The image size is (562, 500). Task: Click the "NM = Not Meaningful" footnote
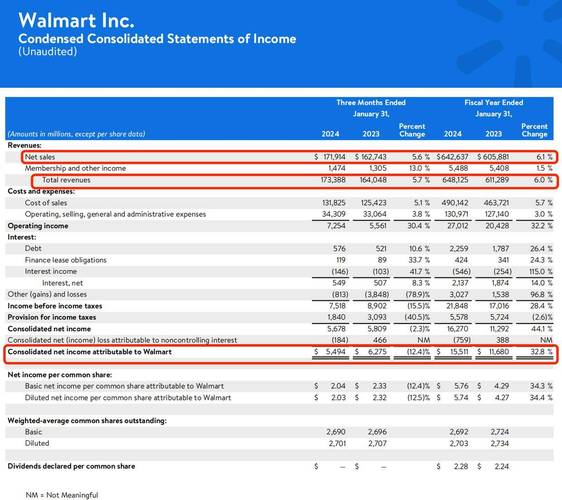[62, 495]
